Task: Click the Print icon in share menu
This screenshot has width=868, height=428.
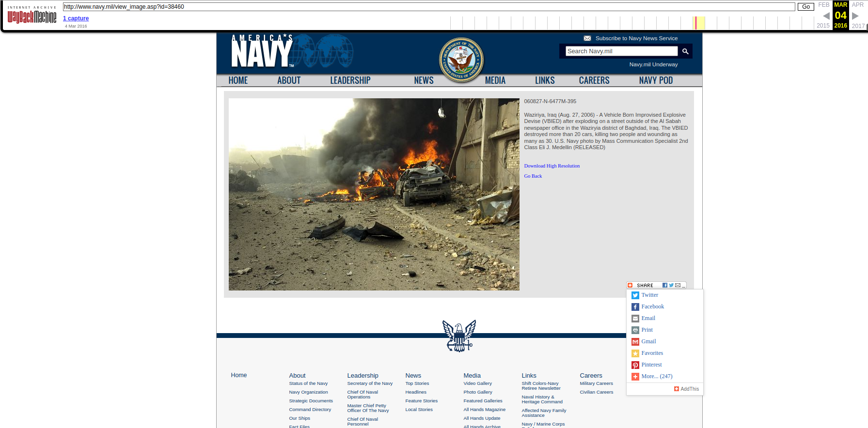Action: tap(635, 330)
